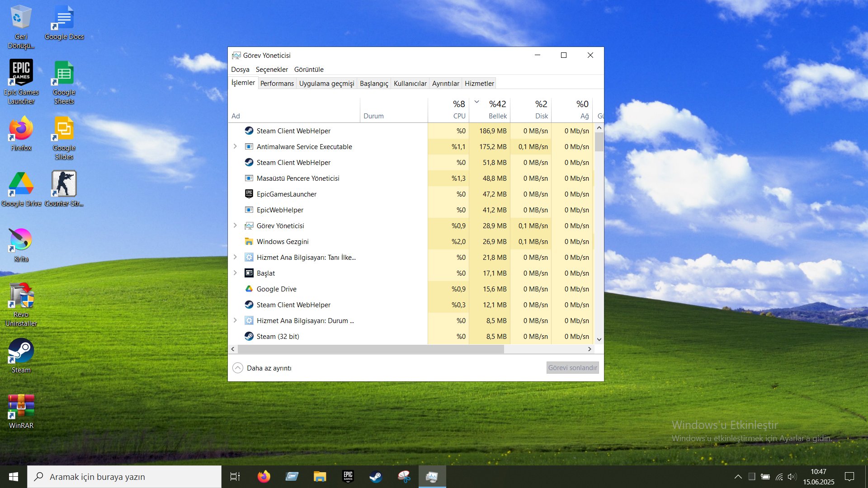Switch to Uygulama geçmişi tab

click(x=326, y=84)
